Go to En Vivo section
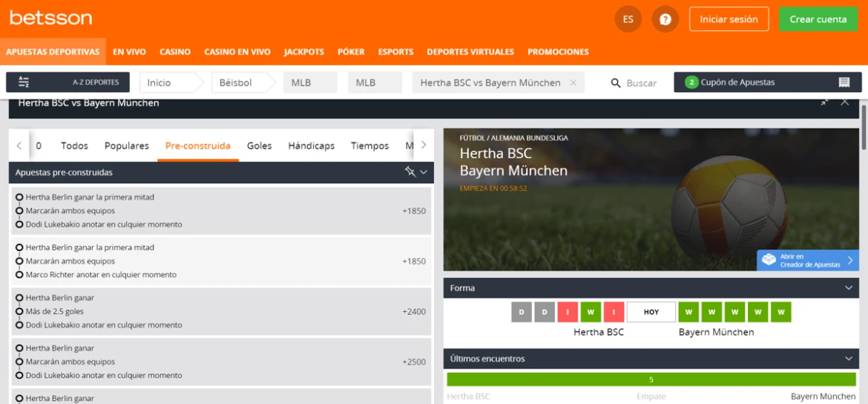 pos(130,51)
